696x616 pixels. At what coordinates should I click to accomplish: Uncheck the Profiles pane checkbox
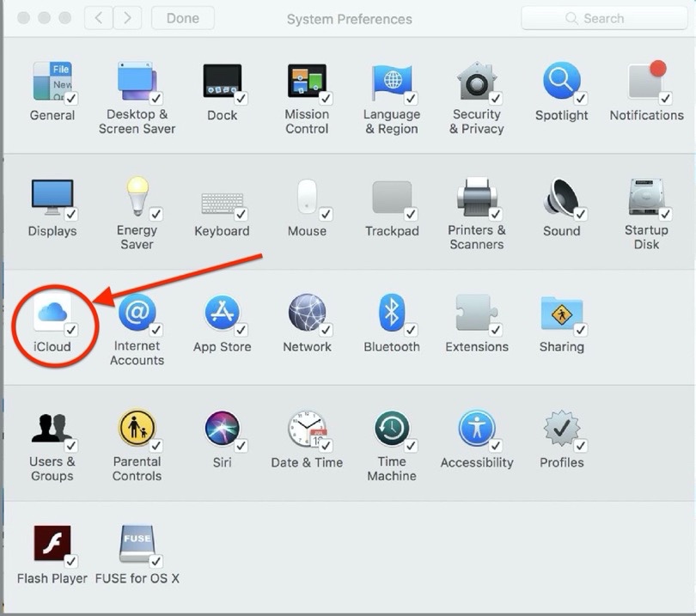tap(580, 446)
